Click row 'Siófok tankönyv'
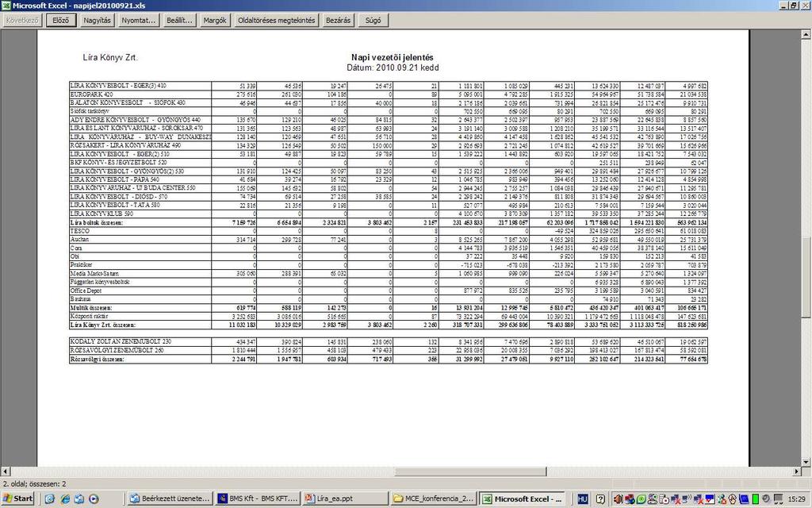812x508 pixels. (389, 111)
